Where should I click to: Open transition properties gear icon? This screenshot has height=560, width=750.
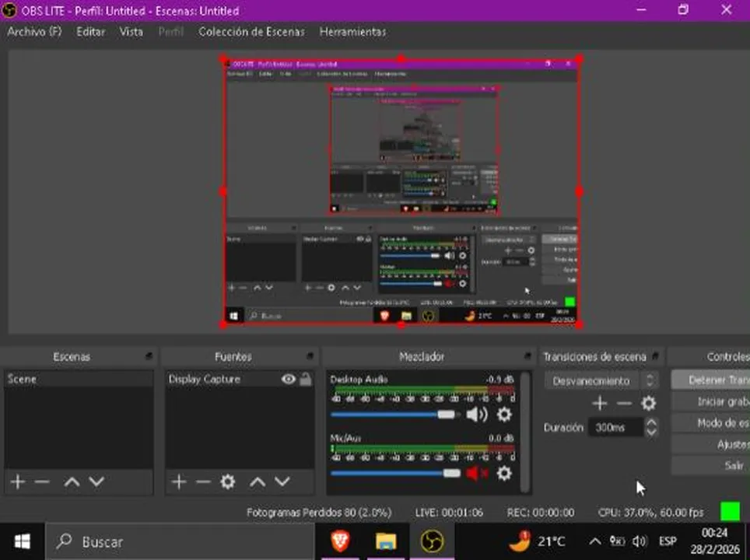tap(648, 403)
